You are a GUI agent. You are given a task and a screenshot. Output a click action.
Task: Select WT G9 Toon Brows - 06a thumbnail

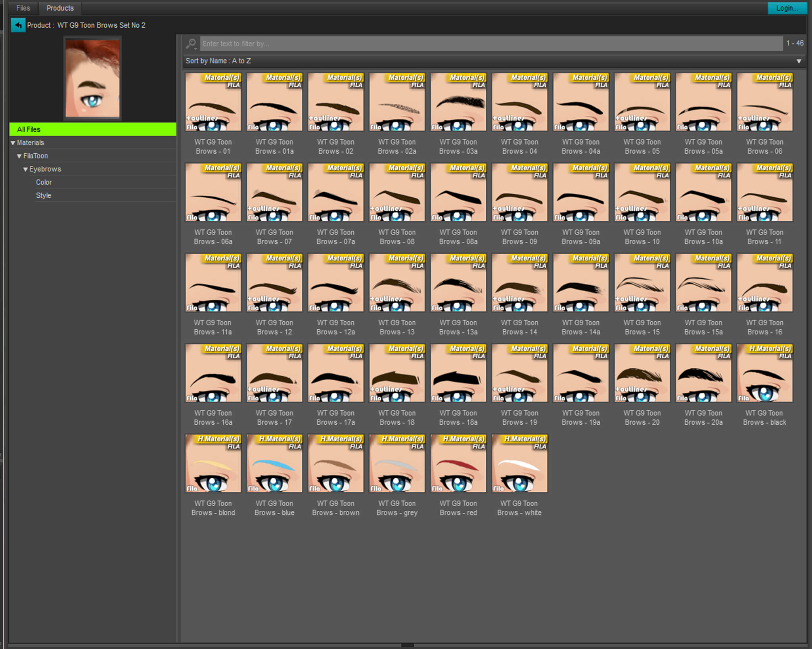[x=213, y=192]
